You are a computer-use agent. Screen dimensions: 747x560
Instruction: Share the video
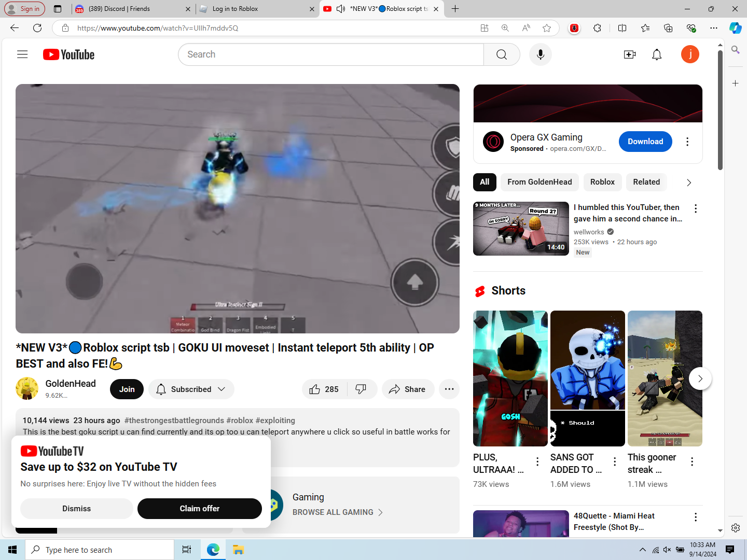408,389
